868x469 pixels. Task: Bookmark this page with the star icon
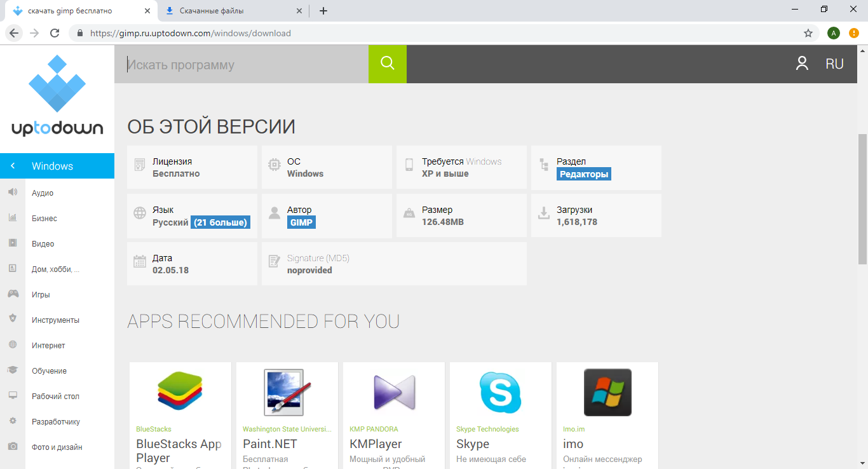808,33
